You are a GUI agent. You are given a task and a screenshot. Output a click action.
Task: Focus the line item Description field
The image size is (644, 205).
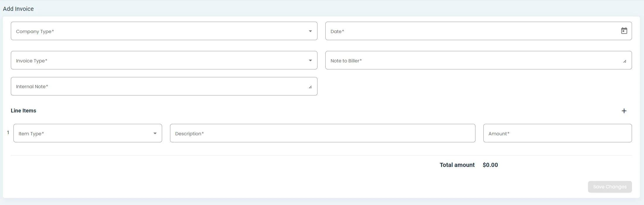[x=322, y=133]
